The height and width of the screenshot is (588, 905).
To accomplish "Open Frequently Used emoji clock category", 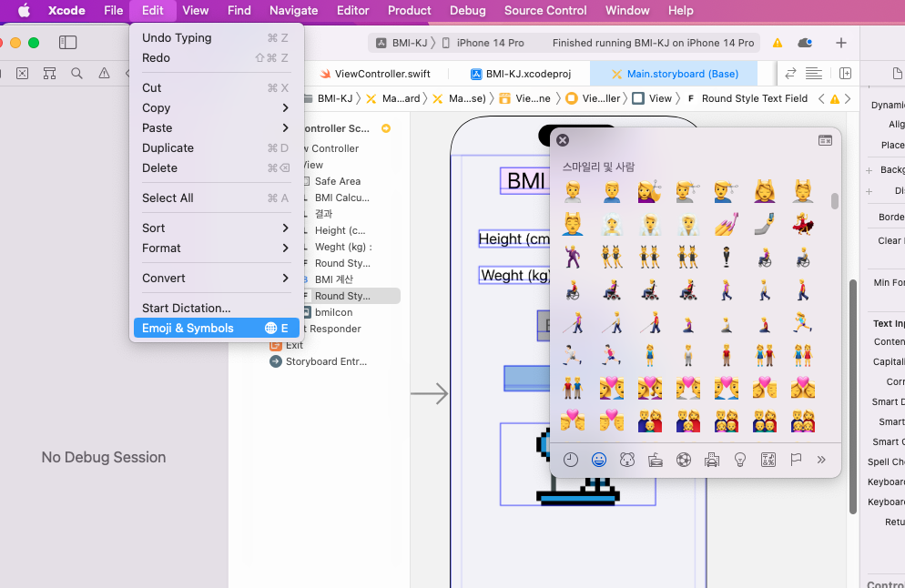I will [x=570, y=460].
